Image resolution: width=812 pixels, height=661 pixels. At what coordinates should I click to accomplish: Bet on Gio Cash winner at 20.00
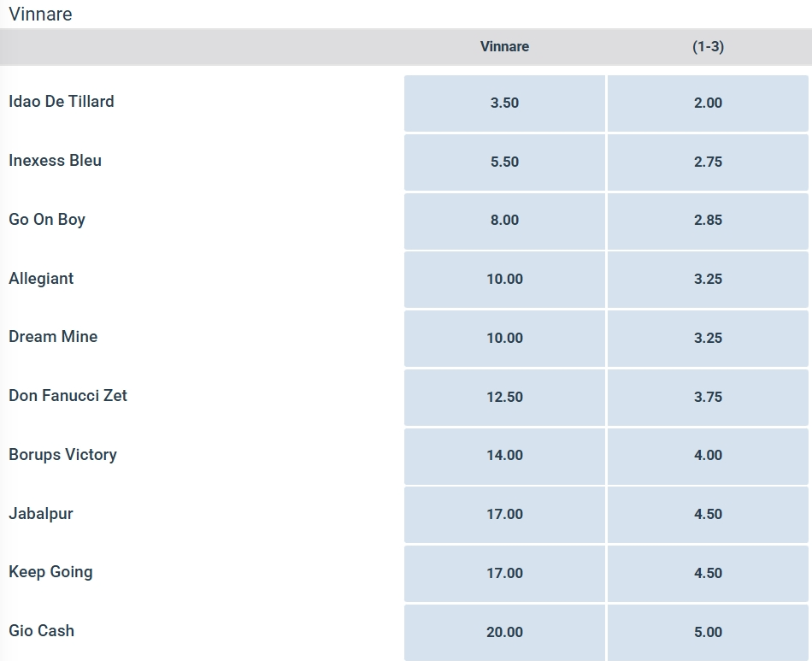tap(504, 633)
